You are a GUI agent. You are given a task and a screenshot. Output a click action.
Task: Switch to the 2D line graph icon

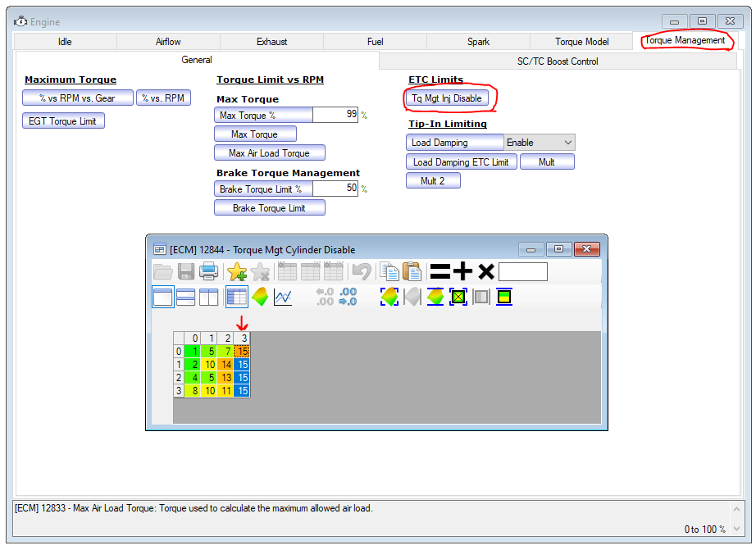283,297
